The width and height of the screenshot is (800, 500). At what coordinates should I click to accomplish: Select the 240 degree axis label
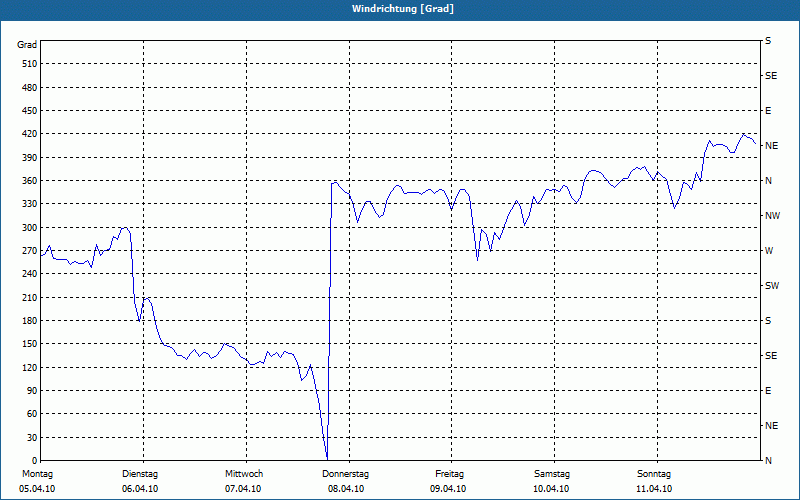click(x=30, y=274)
